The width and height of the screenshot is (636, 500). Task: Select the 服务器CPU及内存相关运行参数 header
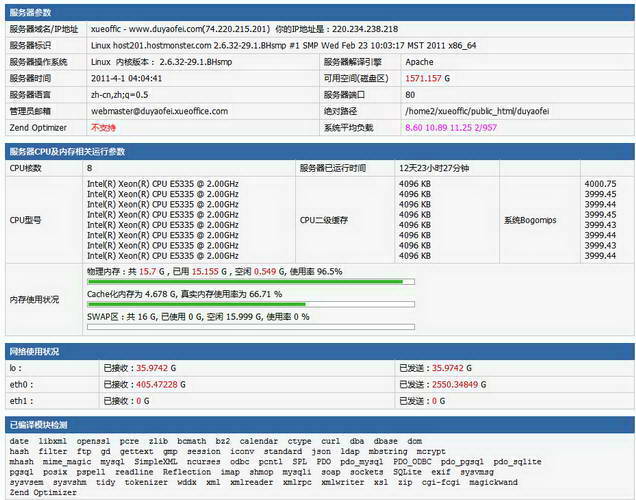tap(320, 152)
